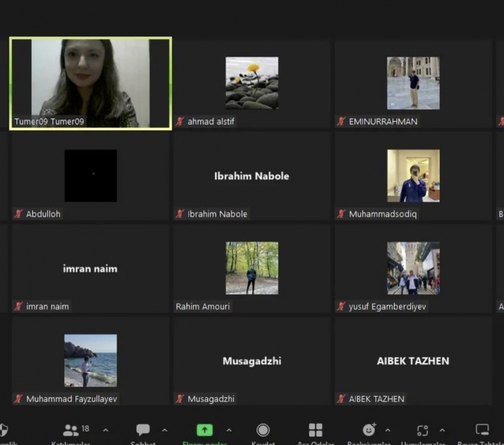Select Rahim Amouri's forest profile picture
The image size is (504, 445).
coord(252,268)
